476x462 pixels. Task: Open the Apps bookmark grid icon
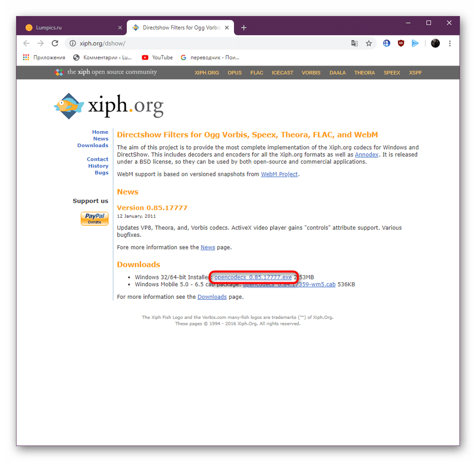tap(26, 58)
